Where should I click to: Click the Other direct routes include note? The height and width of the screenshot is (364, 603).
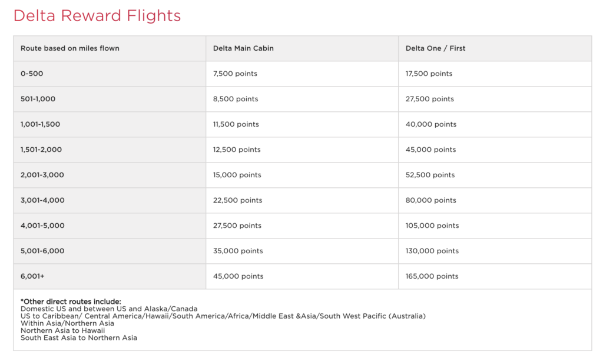click(71, 302)
